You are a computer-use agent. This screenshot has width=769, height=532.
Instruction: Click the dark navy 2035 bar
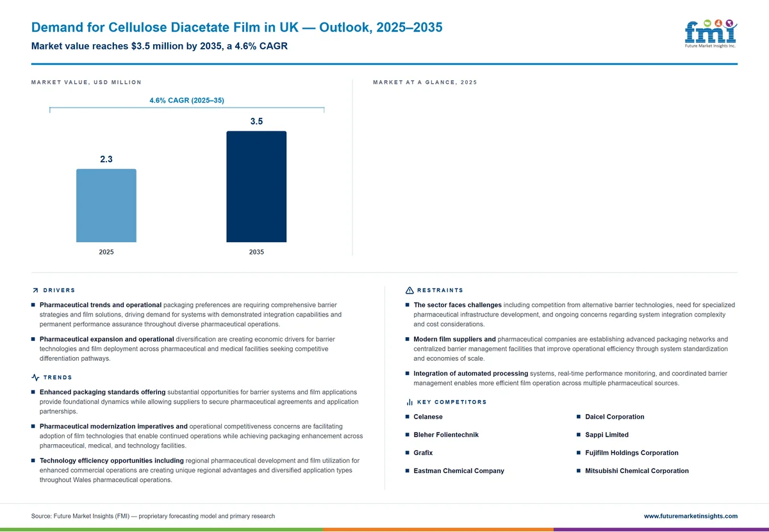pos(256,187)
